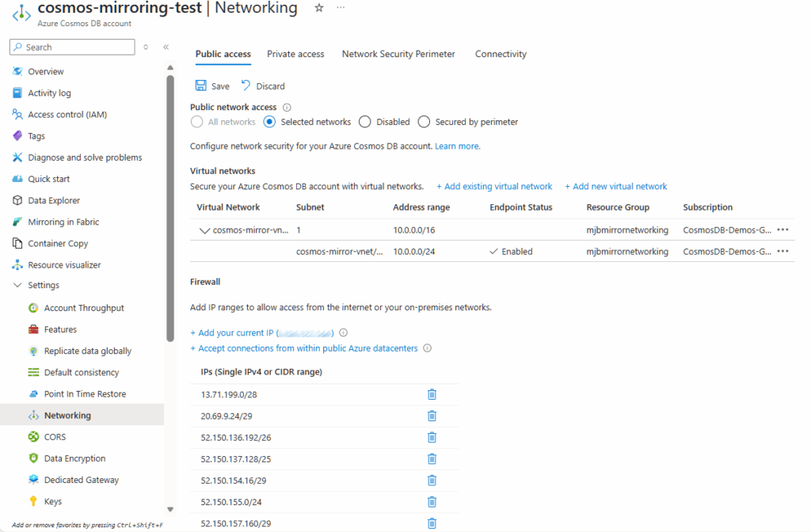Click the Save disk icon
Screen dimensions: 811x532
click(x=200, y=86)
